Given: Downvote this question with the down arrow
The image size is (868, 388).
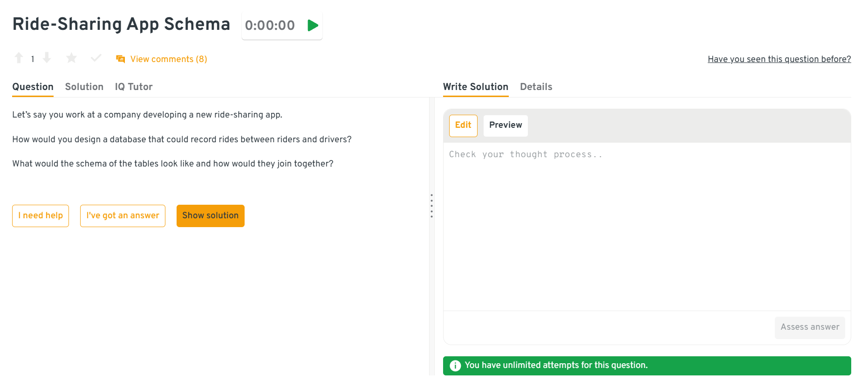Looking at the screenshot, I should (x=47, y=58).
